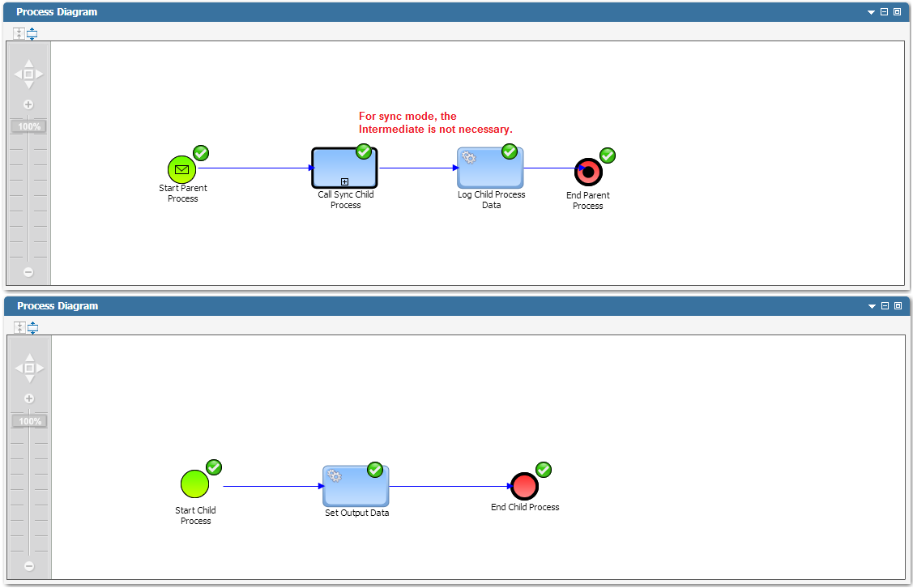Select the Start Child Process event
The width and height of the screenshot is (913, 588).
[194, 484]
